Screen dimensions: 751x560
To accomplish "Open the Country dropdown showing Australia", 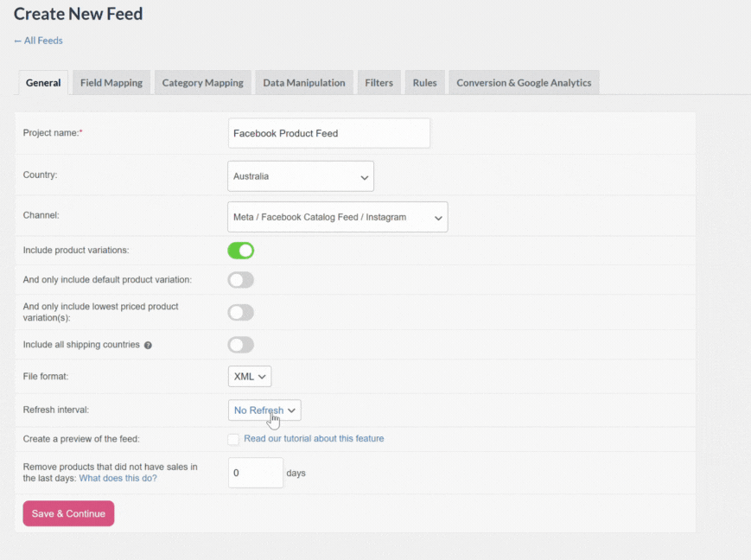I will pyautogui.click(x=300, y=176).
